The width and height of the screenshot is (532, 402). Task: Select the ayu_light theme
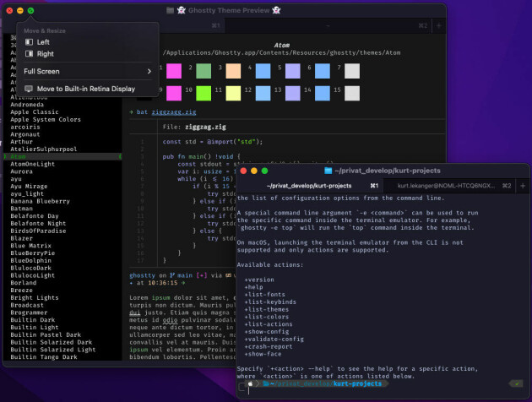(x=27, y=193)
